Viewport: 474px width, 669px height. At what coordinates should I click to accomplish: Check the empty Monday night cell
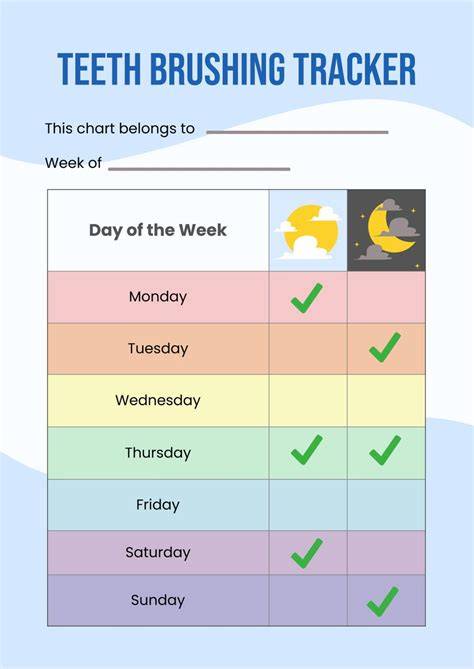pos(386,297)
